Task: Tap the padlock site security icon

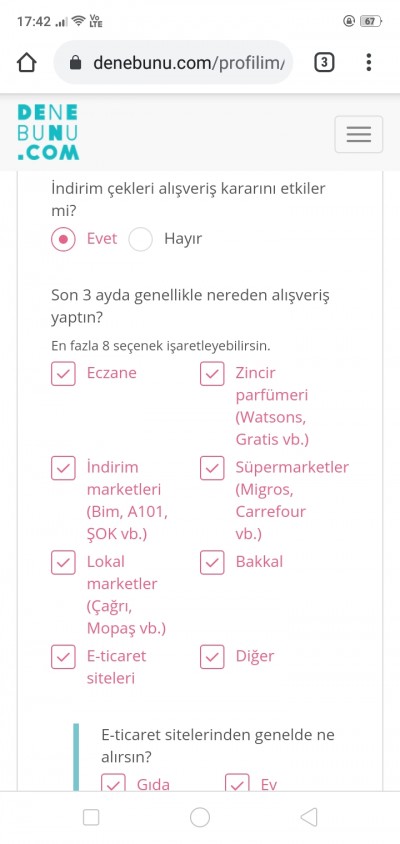Action: [x=75, y=64]
